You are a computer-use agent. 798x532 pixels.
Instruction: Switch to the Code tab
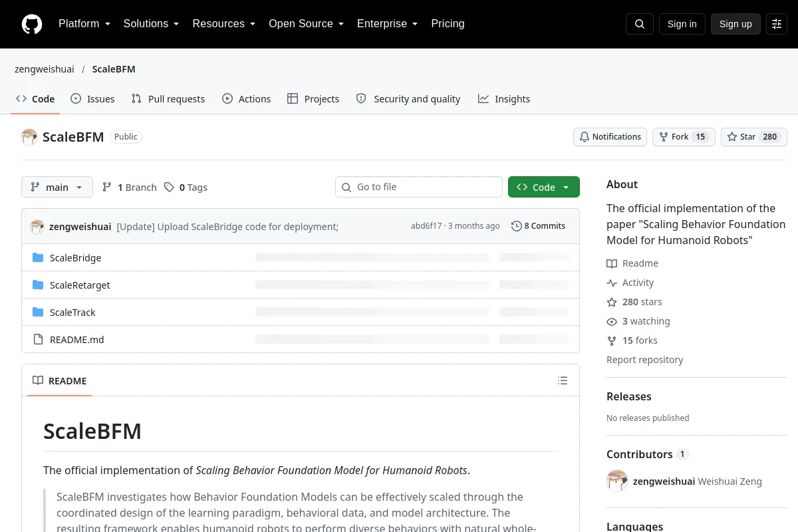coord(36,99)
